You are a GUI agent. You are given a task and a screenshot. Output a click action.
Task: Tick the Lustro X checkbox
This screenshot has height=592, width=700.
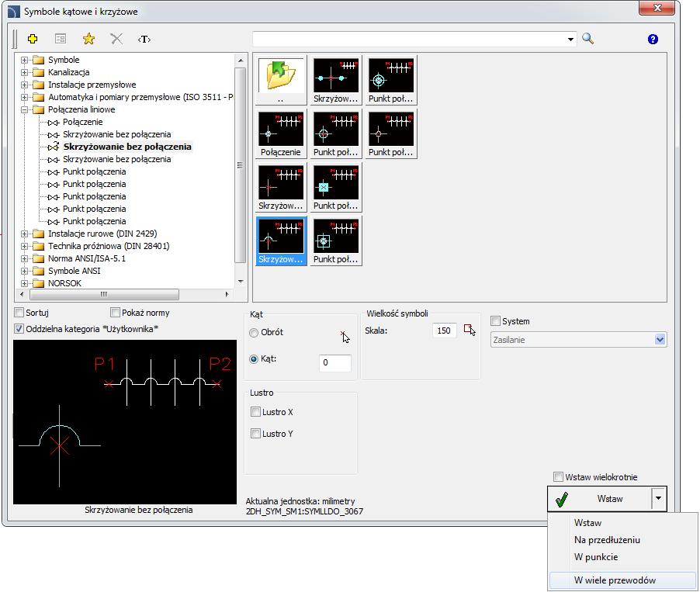point(255,412)
